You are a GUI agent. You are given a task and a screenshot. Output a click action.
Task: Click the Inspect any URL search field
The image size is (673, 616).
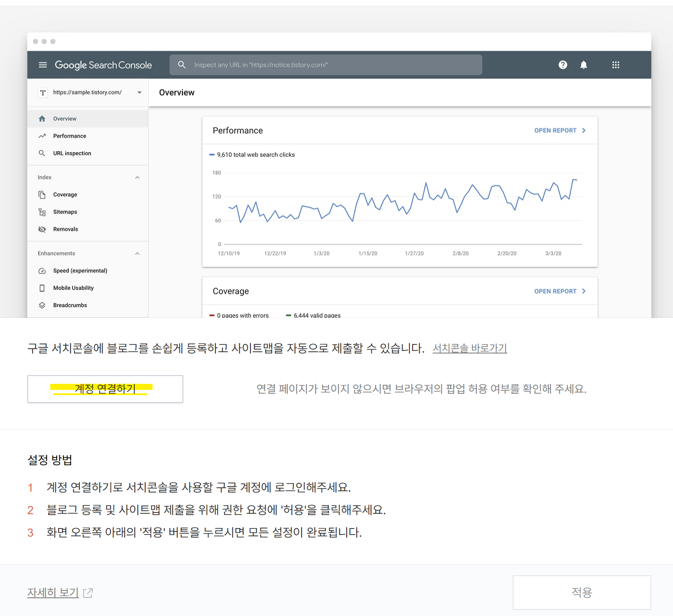pyautogui.click(x=326, y=65)
